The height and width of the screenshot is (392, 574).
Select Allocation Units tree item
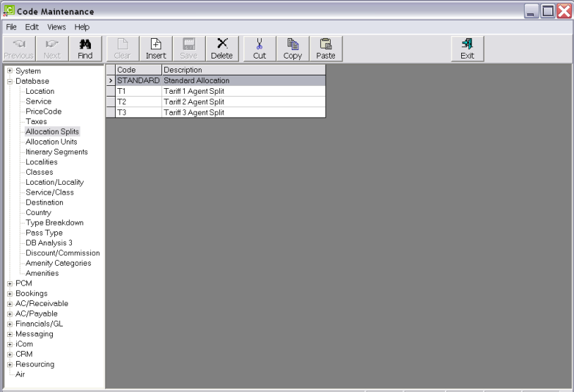coord(51,142)
